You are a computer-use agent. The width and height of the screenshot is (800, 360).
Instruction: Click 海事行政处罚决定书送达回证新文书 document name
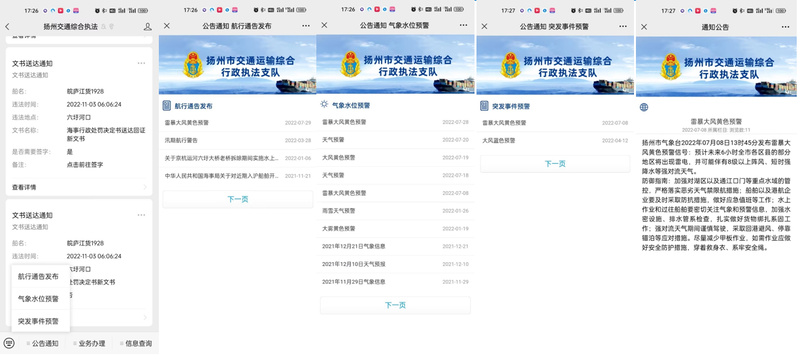[x=106, y=135]
